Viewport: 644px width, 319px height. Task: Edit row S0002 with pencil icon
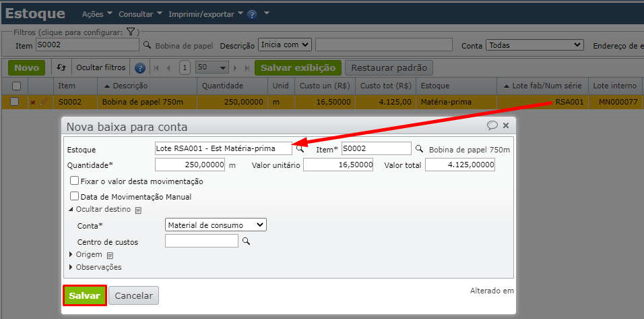pos(44,102)
